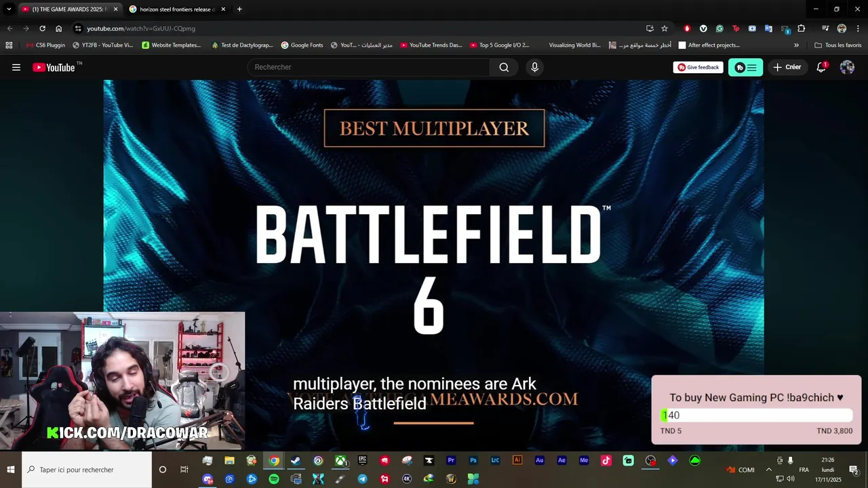The image size is (868, 488).
Task: Expand the hidden bookmarks chevron
Action: coord(796,45)
